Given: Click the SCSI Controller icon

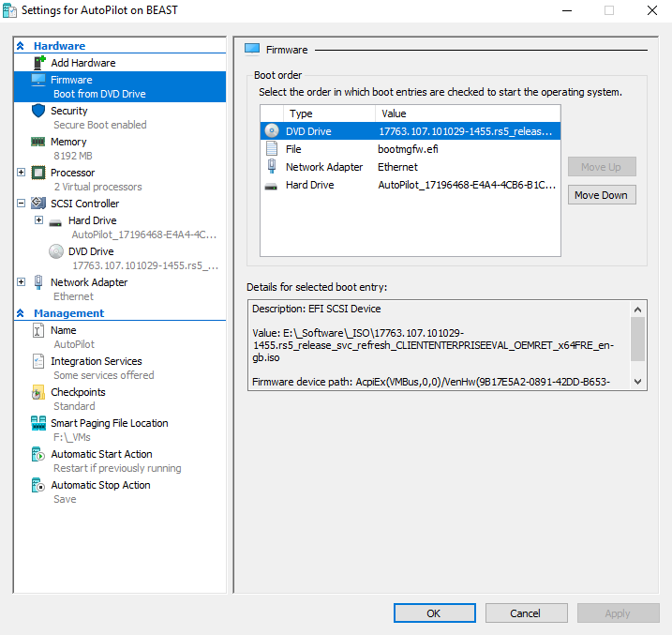Looking at the screenshot, I should [38, 204].
